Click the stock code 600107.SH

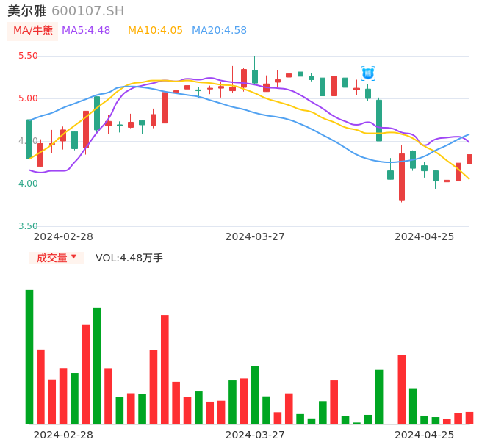(88, 11)
